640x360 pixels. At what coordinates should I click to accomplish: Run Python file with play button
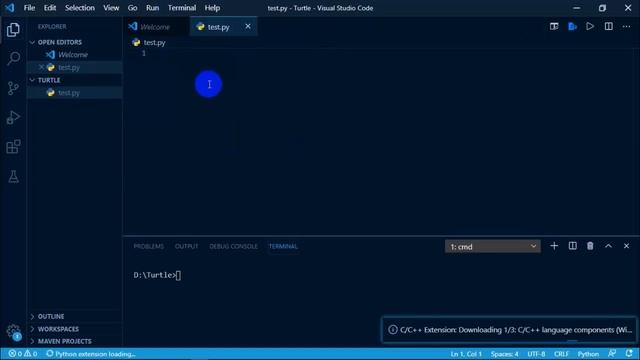(590, 27)
